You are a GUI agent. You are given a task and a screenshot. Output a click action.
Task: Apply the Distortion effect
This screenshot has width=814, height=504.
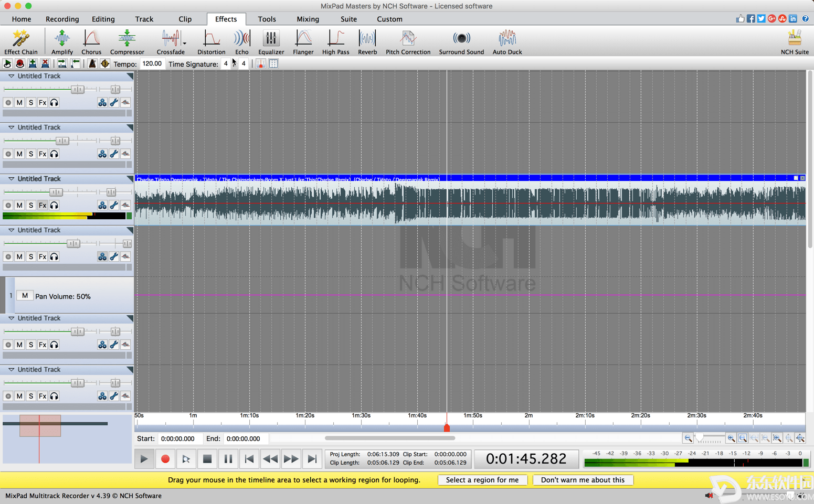(x=212, y=42)
